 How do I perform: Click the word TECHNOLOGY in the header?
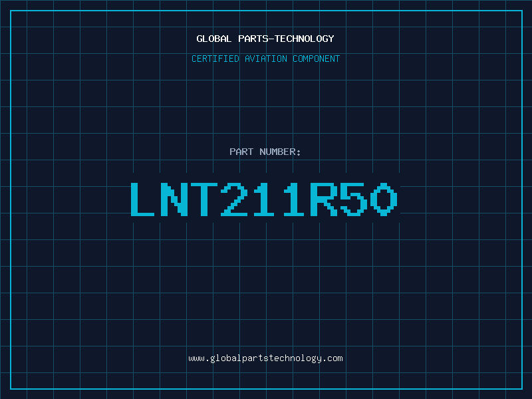(305, 39)
